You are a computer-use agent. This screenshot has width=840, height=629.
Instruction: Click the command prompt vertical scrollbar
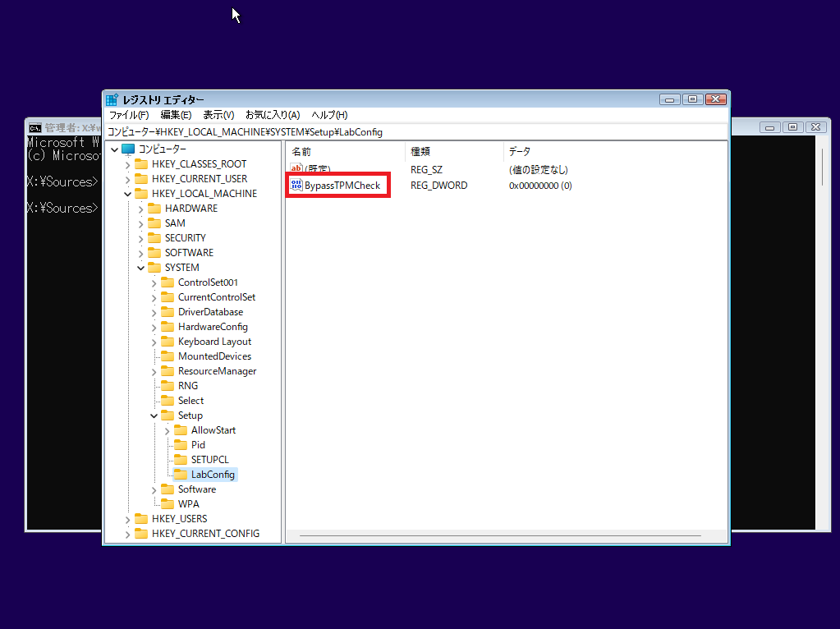[822, 168]
